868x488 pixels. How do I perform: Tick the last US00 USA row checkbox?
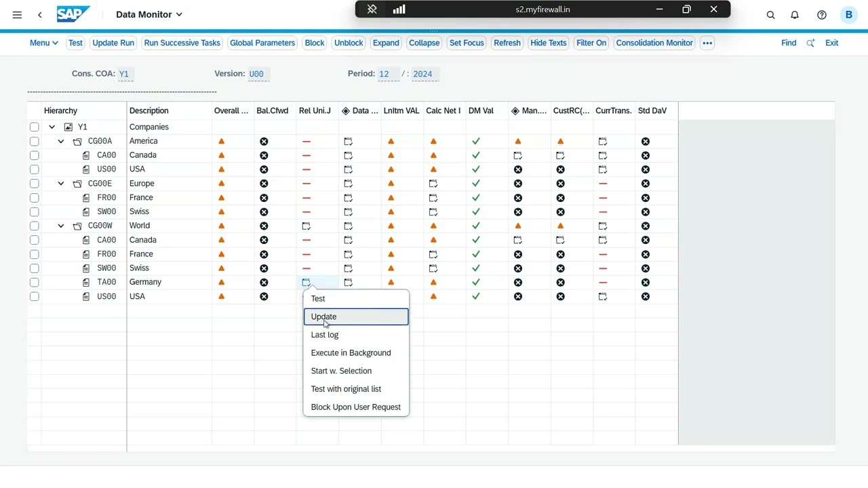35,296
